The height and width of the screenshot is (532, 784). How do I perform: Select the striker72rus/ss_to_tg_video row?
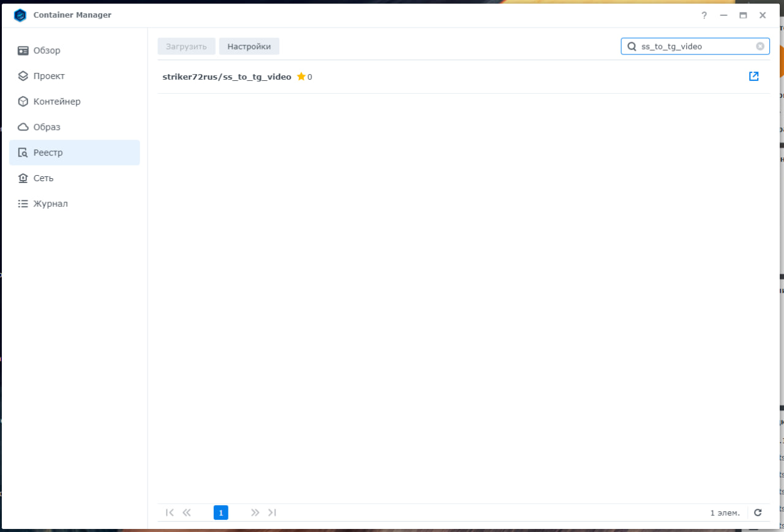point(464,77)
